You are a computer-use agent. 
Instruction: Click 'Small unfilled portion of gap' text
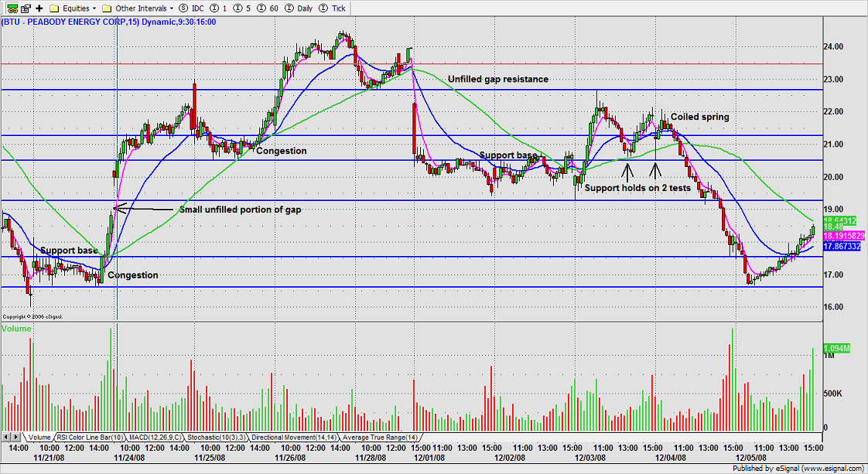point(241,210)
